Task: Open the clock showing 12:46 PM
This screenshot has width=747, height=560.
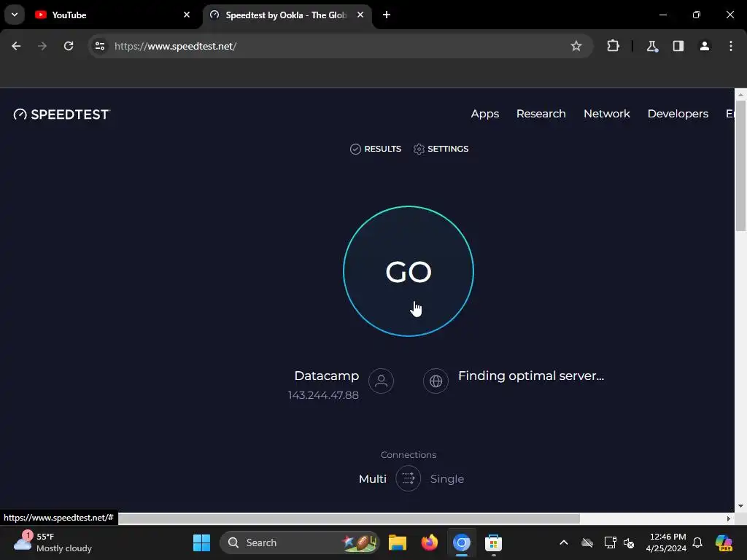Action: tap(666, 542)
